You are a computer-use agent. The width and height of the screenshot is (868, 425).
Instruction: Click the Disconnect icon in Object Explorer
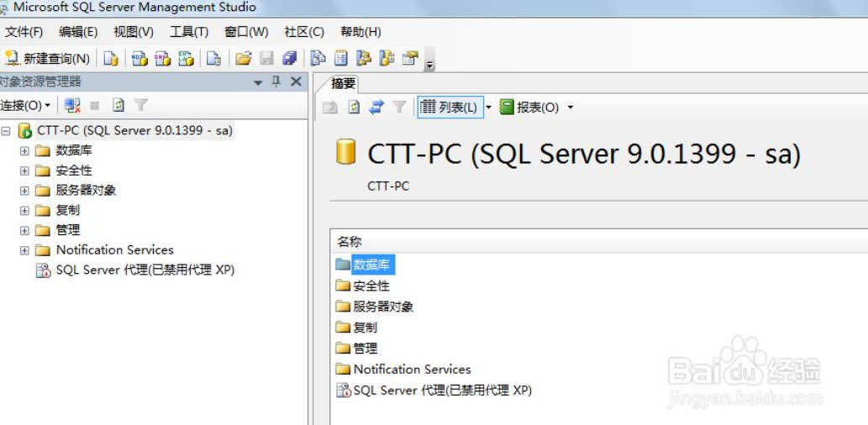point(72,105)
